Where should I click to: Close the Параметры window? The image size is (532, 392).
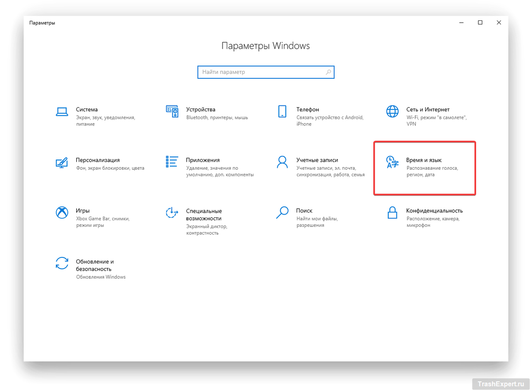click(x=499, y=23)
